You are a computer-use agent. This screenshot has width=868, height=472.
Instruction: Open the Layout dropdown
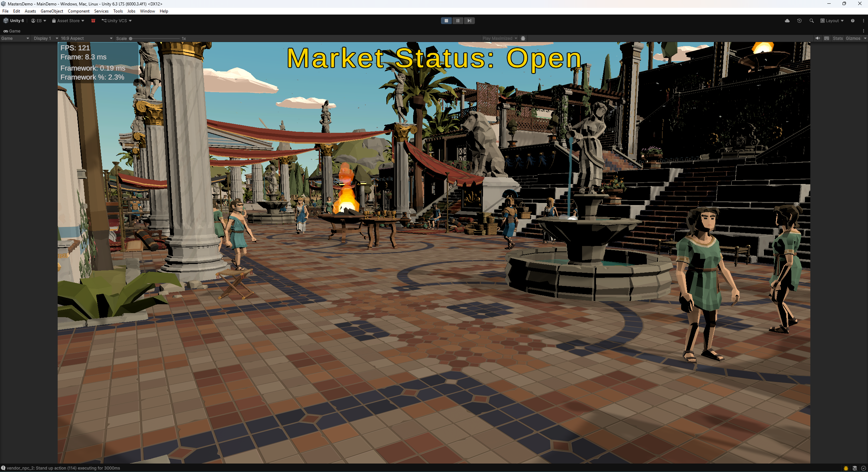(831, 21)
